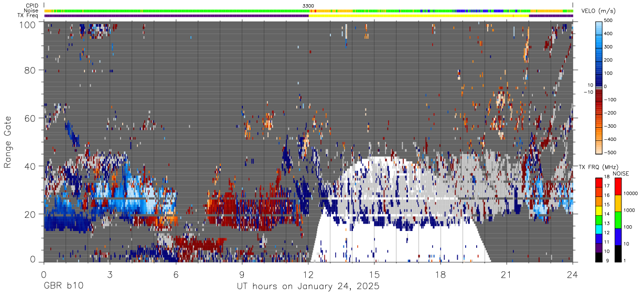Screen dimensions: 644x297
Task: Click the "10000" tick on the NOISE scale
Action: click(631, 194)
